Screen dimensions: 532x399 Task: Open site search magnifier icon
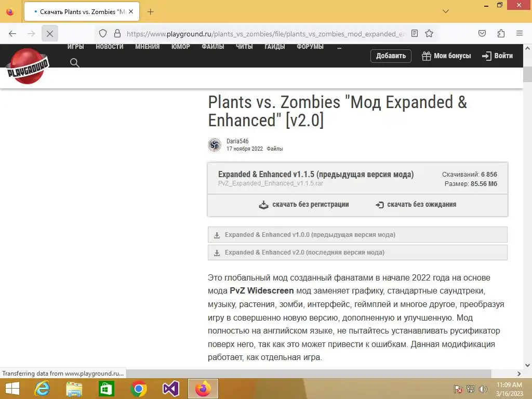coord(75,63)
